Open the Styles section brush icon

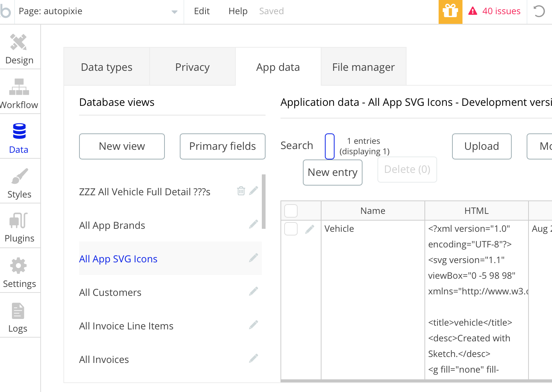(x=19, y=176)
